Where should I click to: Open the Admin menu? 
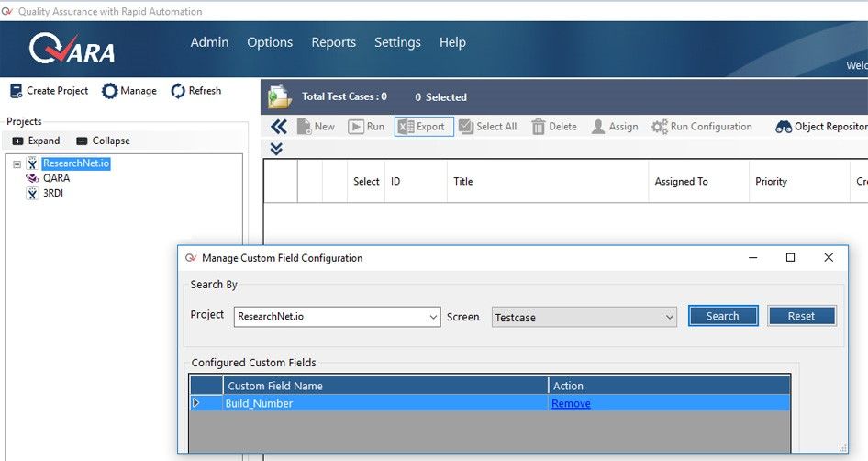(209, 42)
